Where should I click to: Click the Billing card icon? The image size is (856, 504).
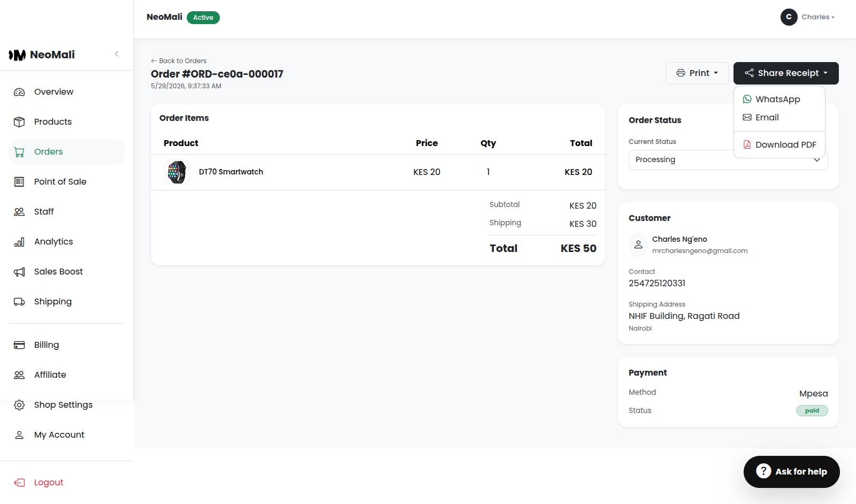pos(19,345)
